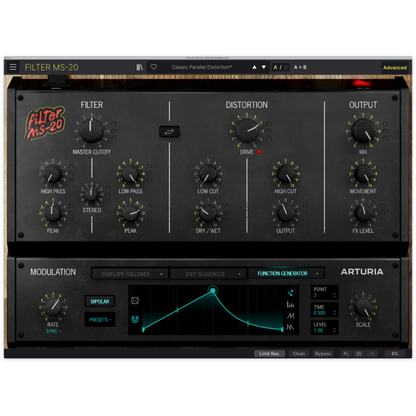This screenshot has height=416, width=416.
Task: Click the output Mix knob
Action: 363,130
